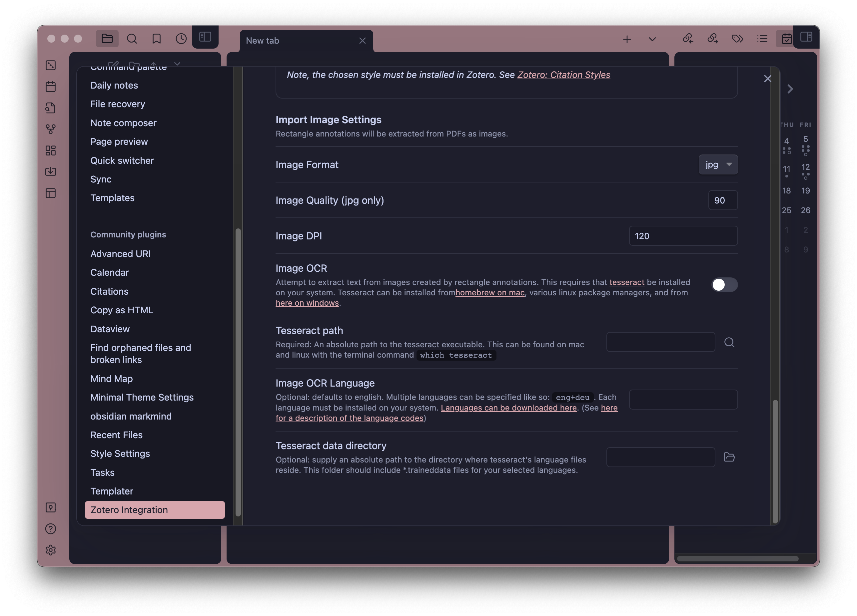Image resolution: width=857 pixels, height=616 pixels.
Task: Click the bookmarks icon in top toolbar
Action: (x=156, y=39)
